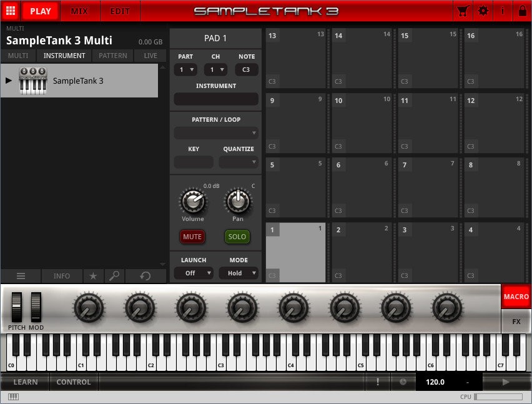Show favorites with the star icon
Image resolution: width=532 pixels, height=404 pixels.
(x=93, y=276)
